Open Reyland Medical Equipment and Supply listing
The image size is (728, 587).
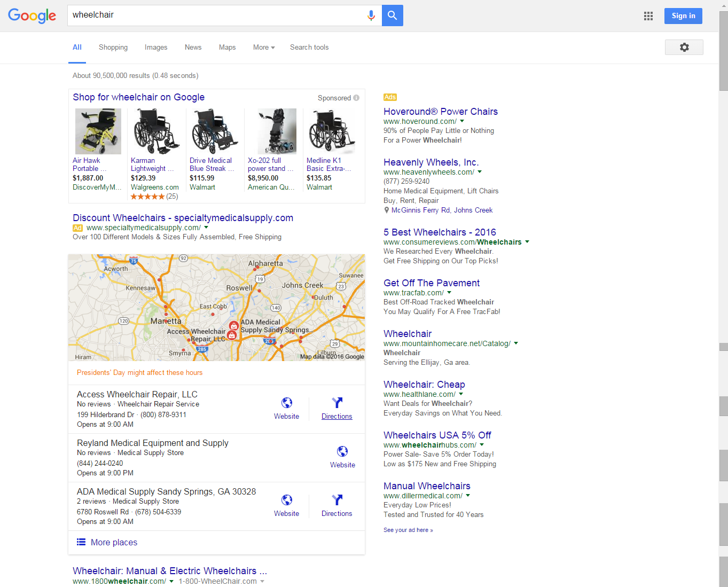point(153,443)
